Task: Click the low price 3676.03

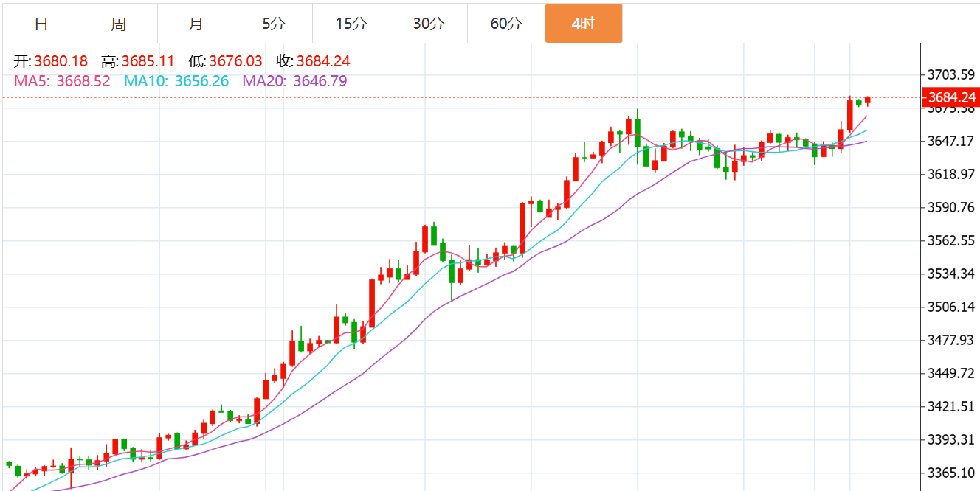Action: (235, 61)
